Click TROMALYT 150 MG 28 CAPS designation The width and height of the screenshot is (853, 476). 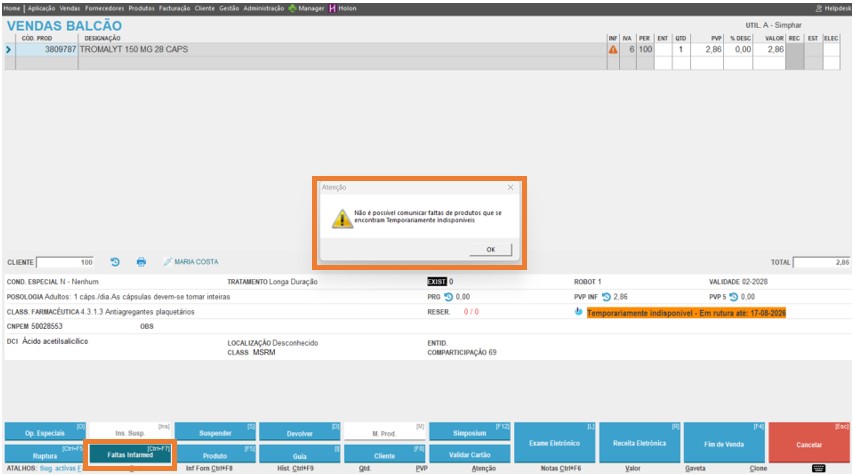134,50
